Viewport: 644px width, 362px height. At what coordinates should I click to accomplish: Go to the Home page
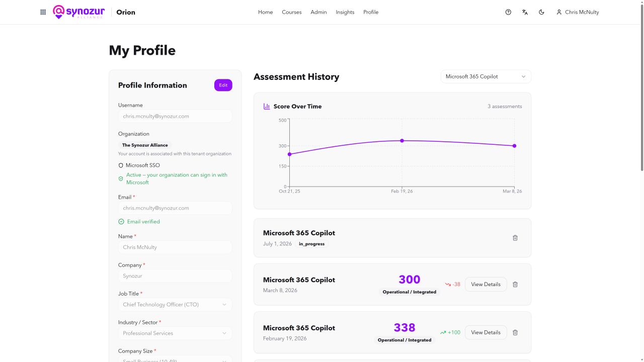pyautogui.click(x=266, y=12)
